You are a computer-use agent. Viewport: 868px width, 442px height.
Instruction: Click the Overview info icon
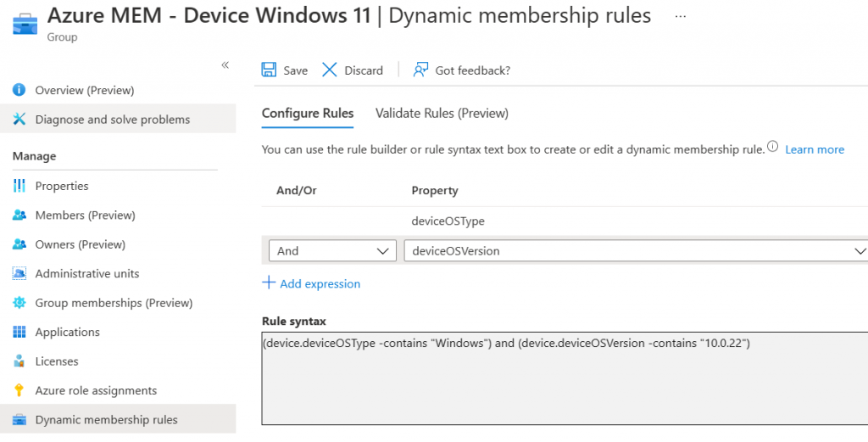[19, 90]
